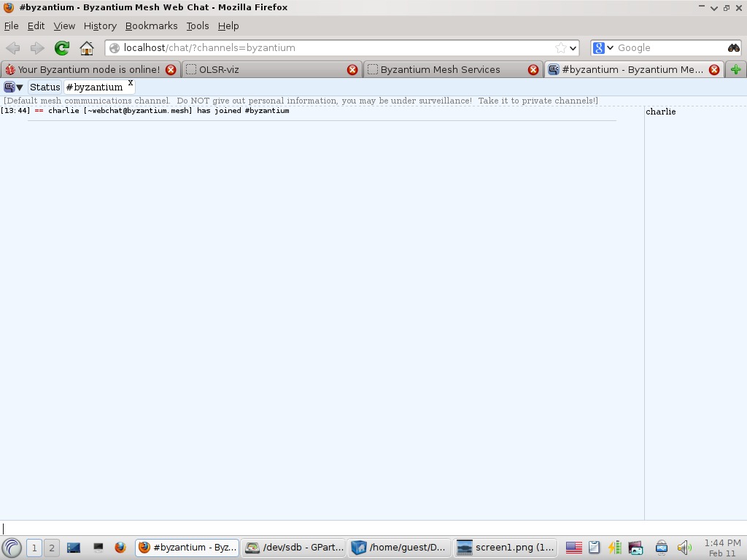This screenshot has height=560, width=747.
Task: Open the URL history dropdown arrow
Action: coord(573,48)
